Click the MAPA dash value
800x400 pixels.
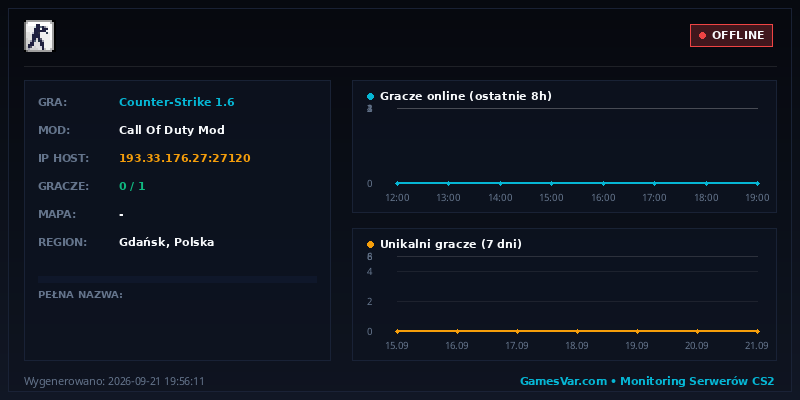coord(121,214)
